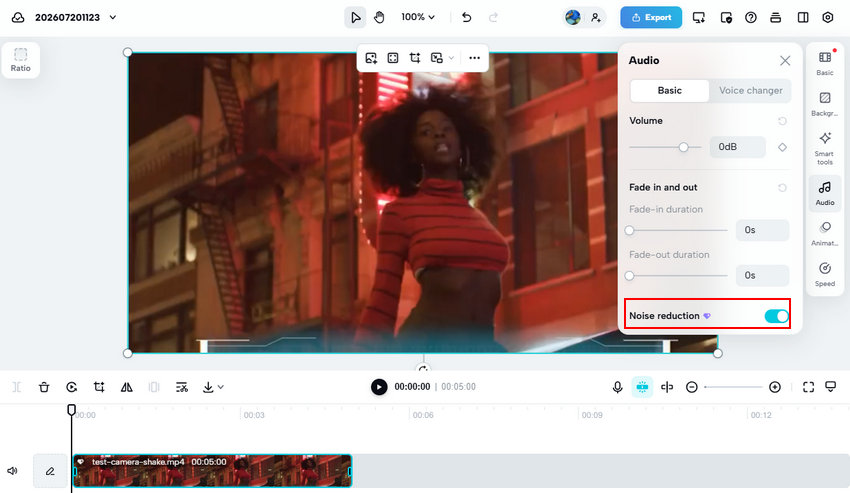Toggle the highlighted snapping icon
The width and height of the screenshot is (850, 493).
point(642,387)
